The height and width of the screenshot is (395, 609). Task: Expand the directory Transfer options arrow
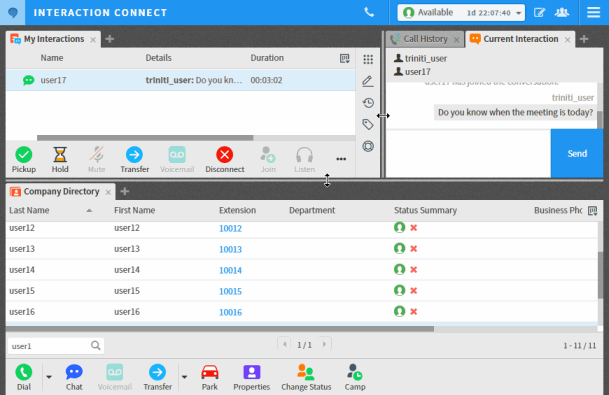(184, 377)
